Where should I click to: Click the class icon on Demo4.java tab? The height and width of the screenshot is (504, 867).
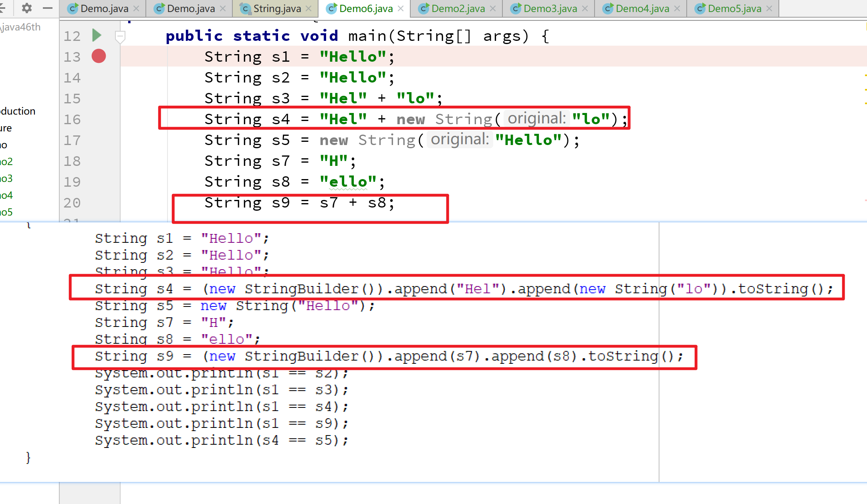pyautogui.click(x=608, y=8)
